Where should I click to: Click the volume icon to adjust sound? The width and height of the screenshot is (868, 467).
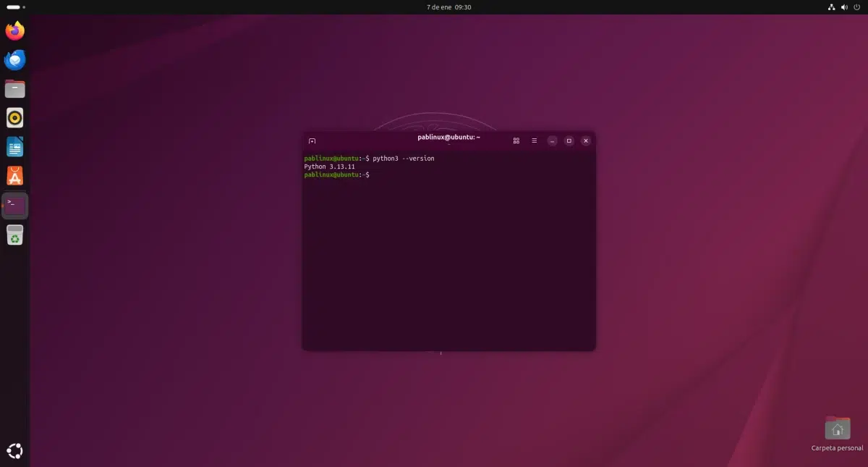[844, 7]
